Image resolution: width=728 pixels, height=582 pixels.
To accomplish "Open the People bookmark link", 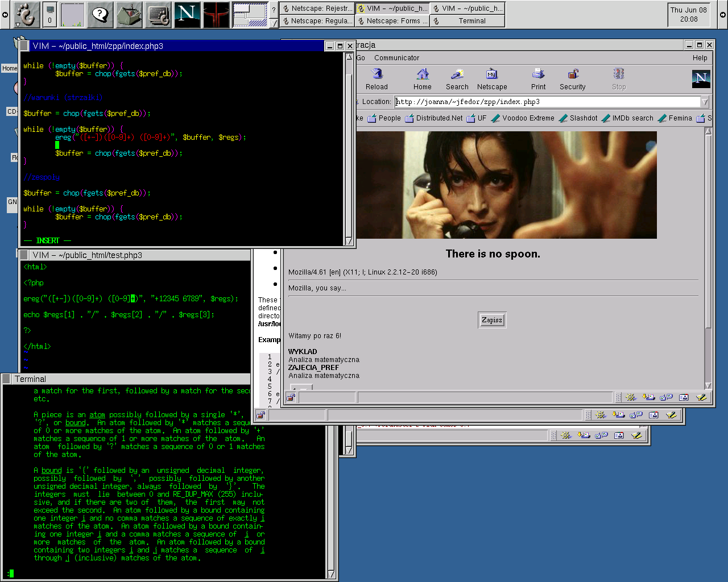I will point(384,118).
